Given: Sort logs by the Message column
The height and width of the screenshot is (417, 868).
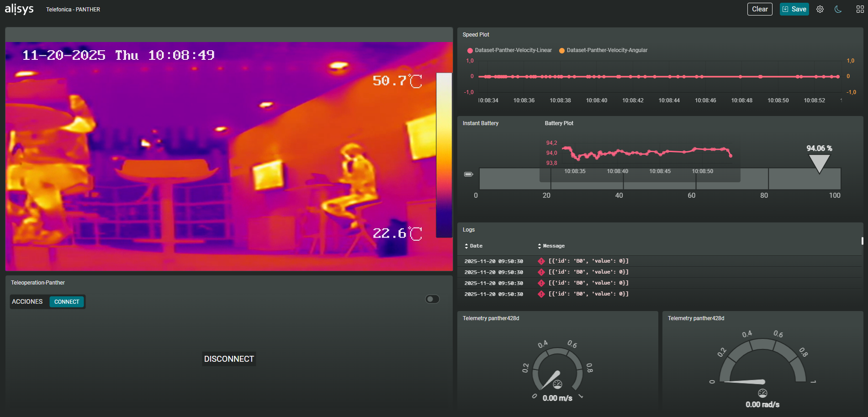Looking at the screenshot, I should pyautogui.click(x=551, y=246).
